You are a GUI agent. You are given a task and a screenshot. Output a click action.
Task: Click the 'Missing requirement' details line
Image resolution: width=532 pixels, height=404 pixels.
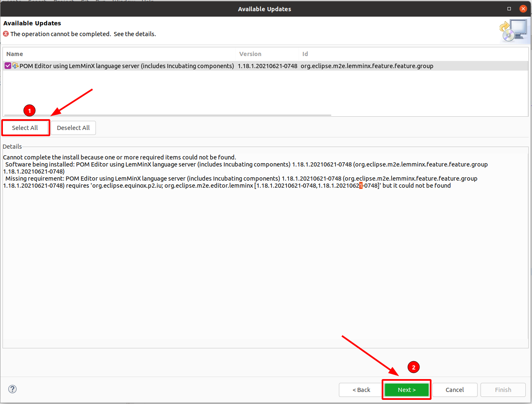(x=240, y=182)
